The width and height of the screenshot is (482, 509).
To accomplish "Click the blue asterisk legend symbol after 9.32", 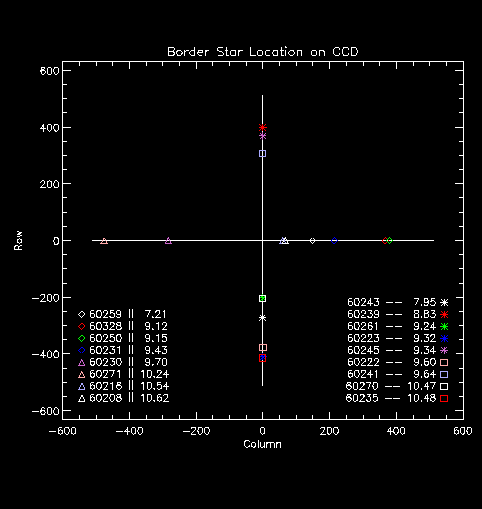I will tap(444, 338).
